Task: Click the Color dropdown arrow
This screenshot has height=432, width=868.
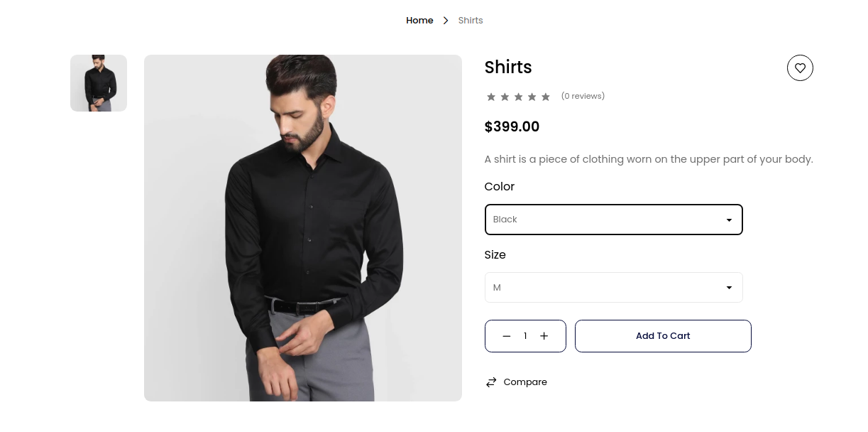Action: [729, 220]
